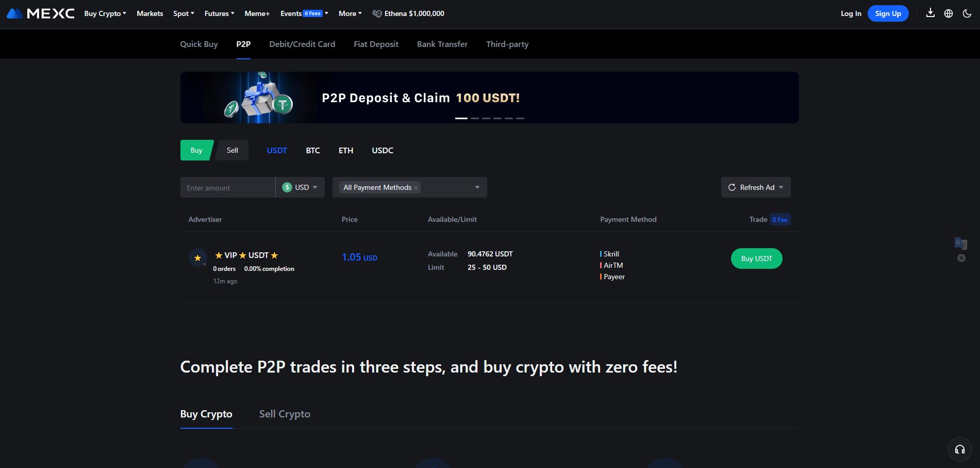Click the translate icon on right edge
This screenshot has height=468, width=980.
961,243
